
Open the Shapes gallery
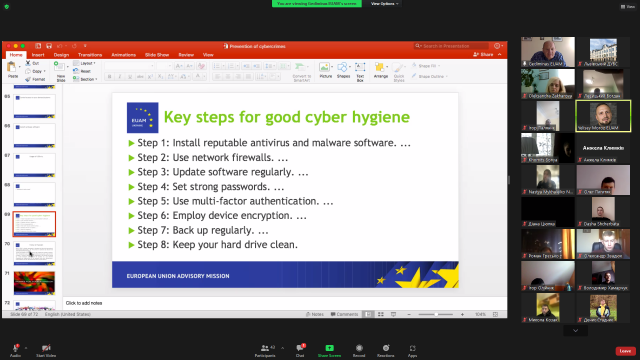343,70
